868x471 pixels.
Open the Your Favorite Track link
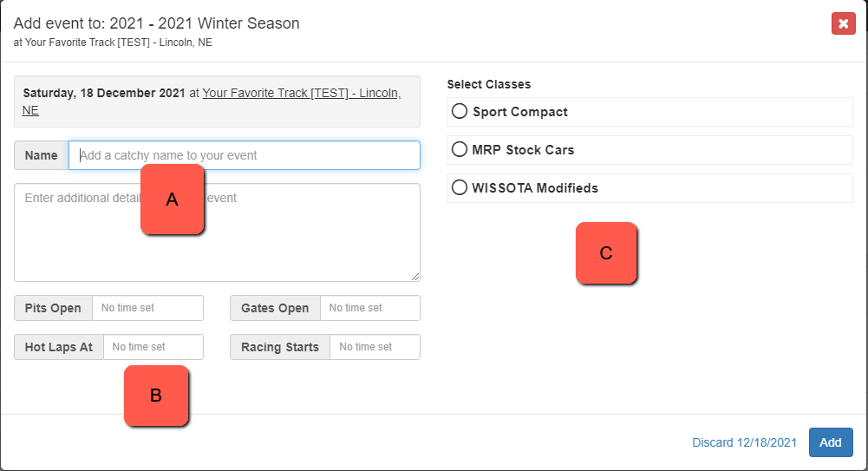[x=301, y=93]
